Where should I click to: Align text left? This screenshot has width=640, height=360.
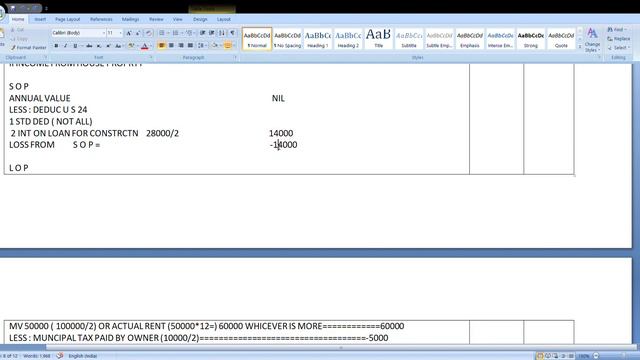pos(162,46)
